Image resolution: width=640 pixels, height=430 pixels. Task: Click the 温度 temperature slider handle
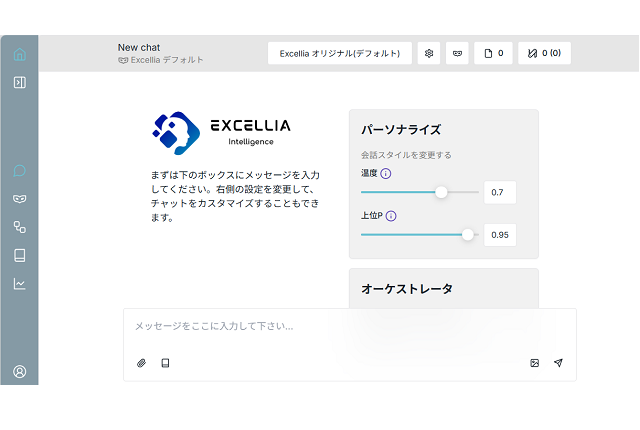tap(442, 192)
